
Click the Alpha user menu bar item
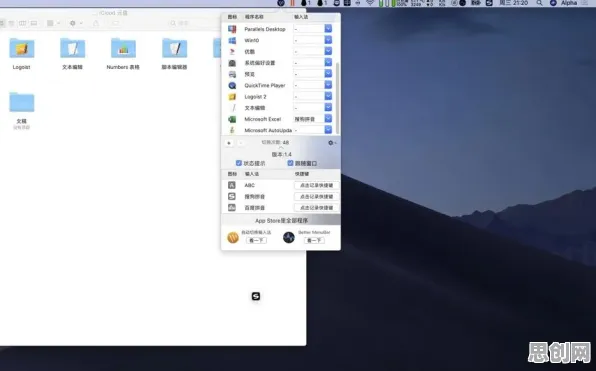(569, 3)
